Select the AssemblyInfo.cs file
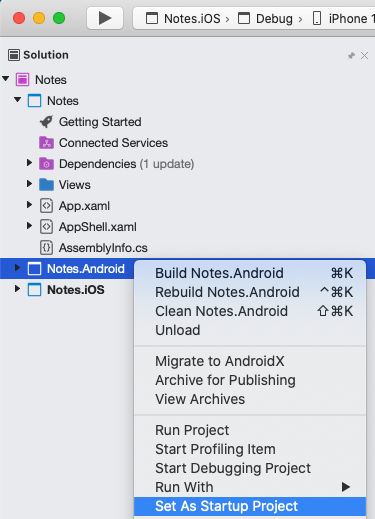The width and height of the screenshot is (375, 519). (103, 248)
